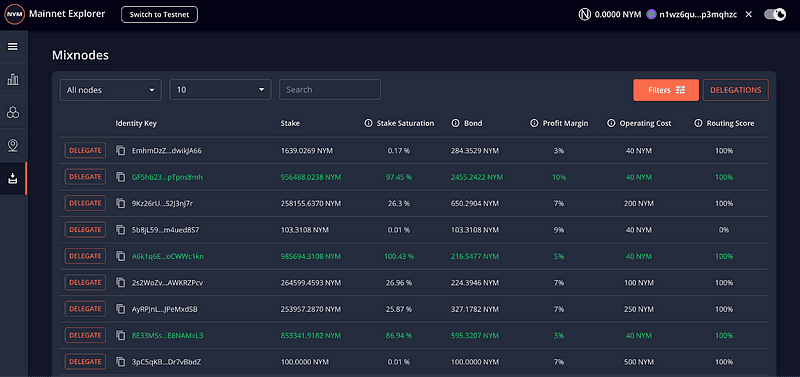Image resolution: width=800 pixels, height=377 pixels.
Task: Open mixnode A6k1q6E...oCWWc1kn details
Action: tap(168, 256)
